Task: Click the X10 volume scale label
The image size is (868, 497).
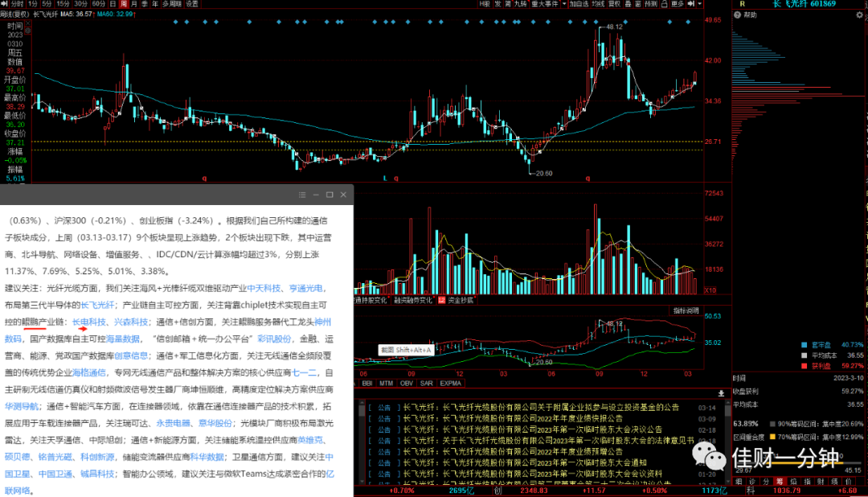Action: coord(710,290)
